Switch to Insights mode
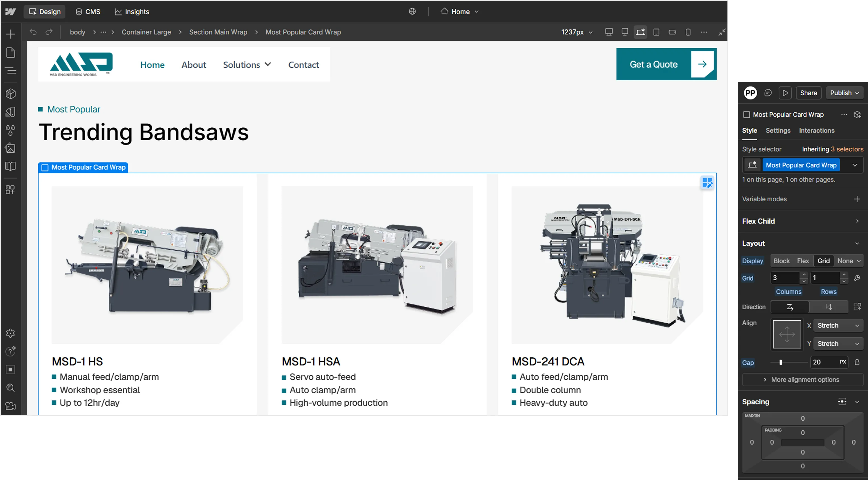The image size is (868, 480). click(x=132, y=11)
